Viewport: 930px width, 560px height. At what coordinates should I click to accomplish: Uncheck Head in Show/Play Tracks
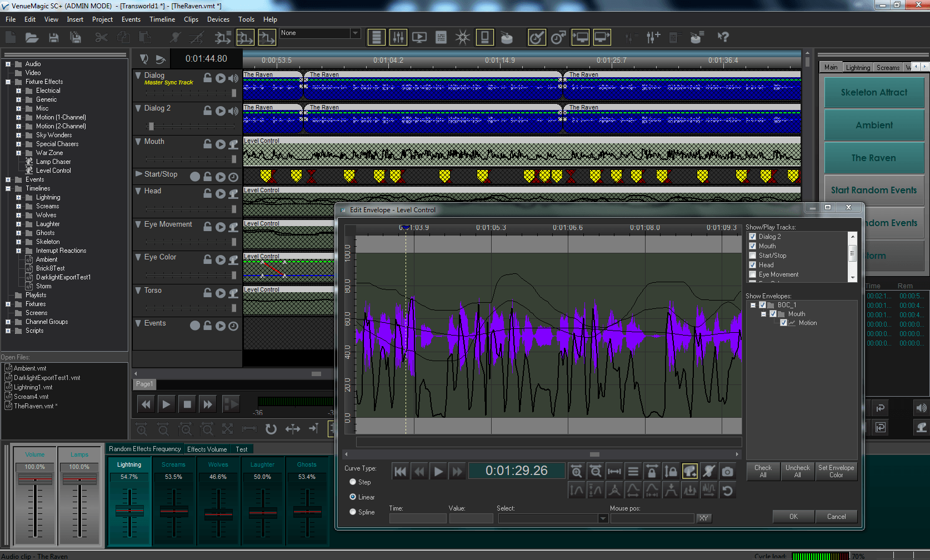coord(753,265)
